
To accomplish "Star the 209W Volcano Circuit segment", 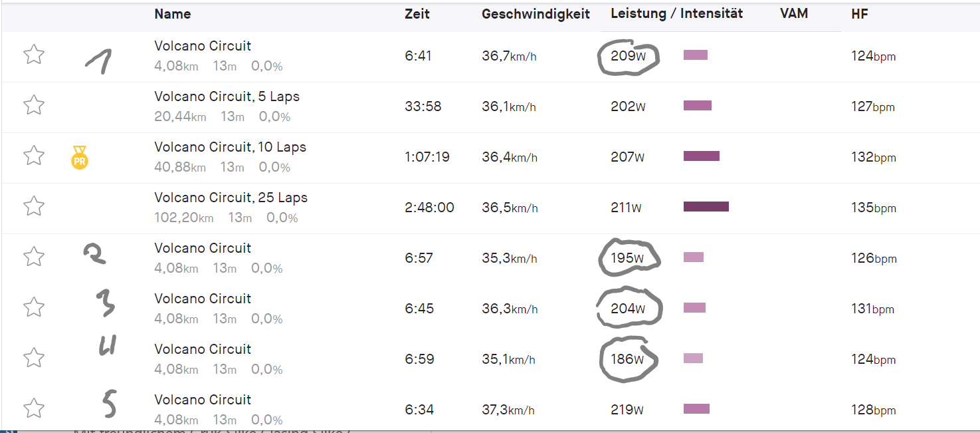I will [x=34, y=55].
